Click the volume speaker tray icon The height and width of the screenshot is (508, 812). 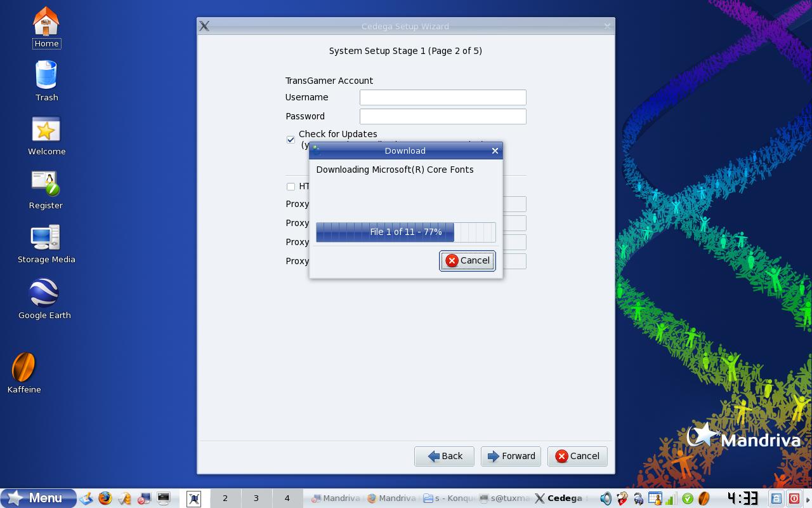[606, 498]
